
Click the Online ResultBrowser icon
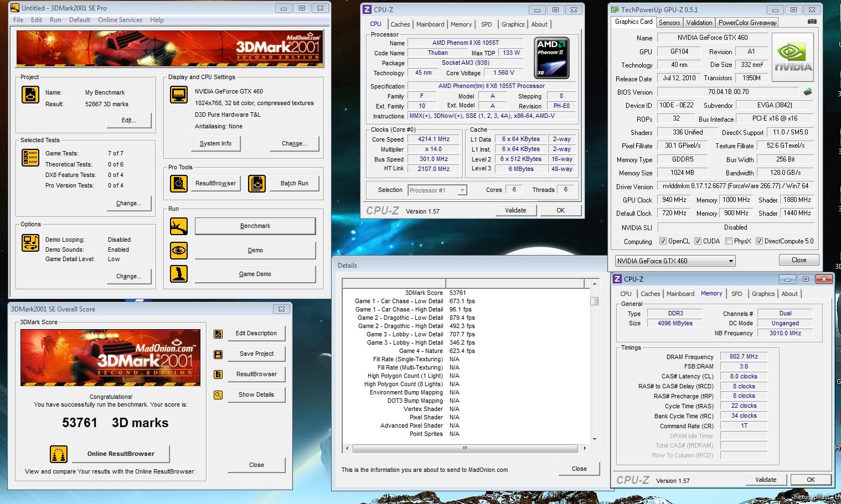58,454
